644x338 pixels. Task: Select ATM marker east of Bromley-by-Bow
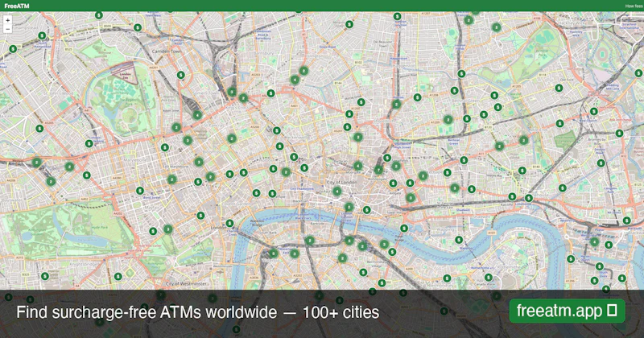point(619,133)
